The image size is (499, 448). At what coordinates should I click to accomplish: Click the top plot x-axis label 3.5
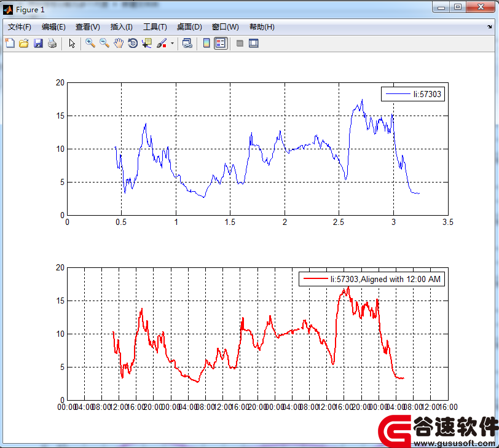click(448, 222)
